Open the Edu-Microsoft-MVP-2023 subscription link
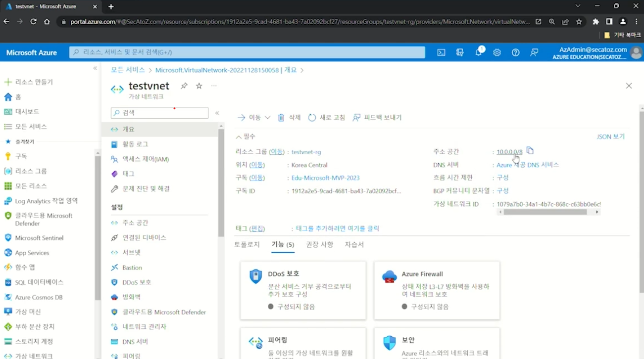The width and height of the screenshot is (644, 359). [326, 178]
